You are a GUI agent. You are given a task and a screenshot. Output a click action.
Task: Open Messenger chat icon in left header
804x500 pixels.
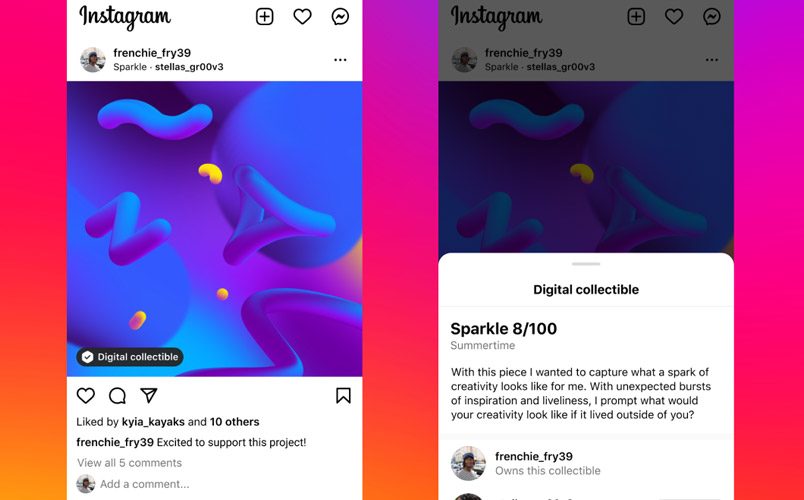(x=340, y=17)
